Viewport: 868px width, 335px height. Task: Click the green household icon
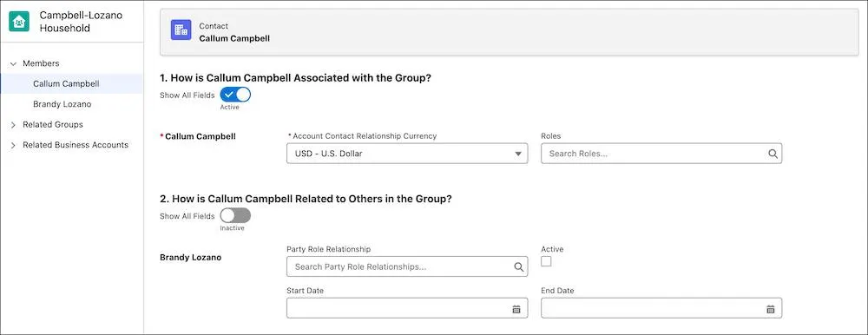tap(19, 22)
